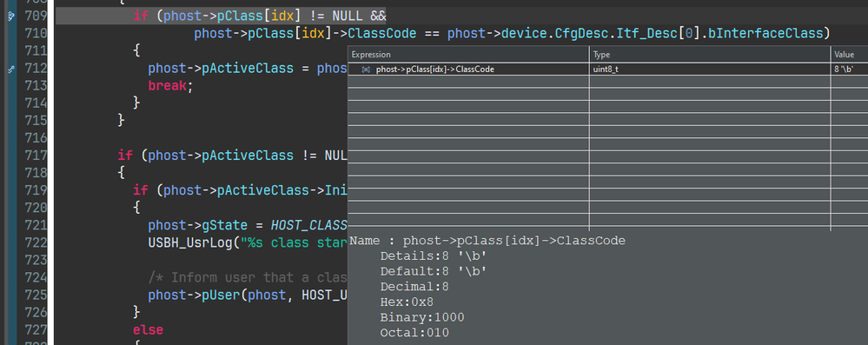Click the 'Default:8' line in detail pane
868x345 pixels.
[x=434, y=271]
